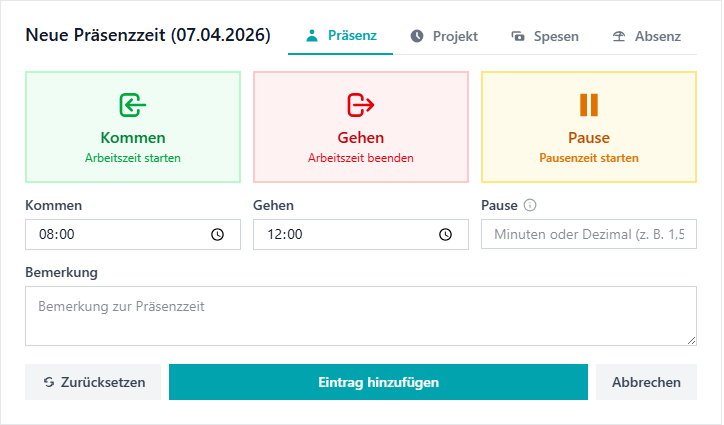Open the Spesen tab

(545, 36)
